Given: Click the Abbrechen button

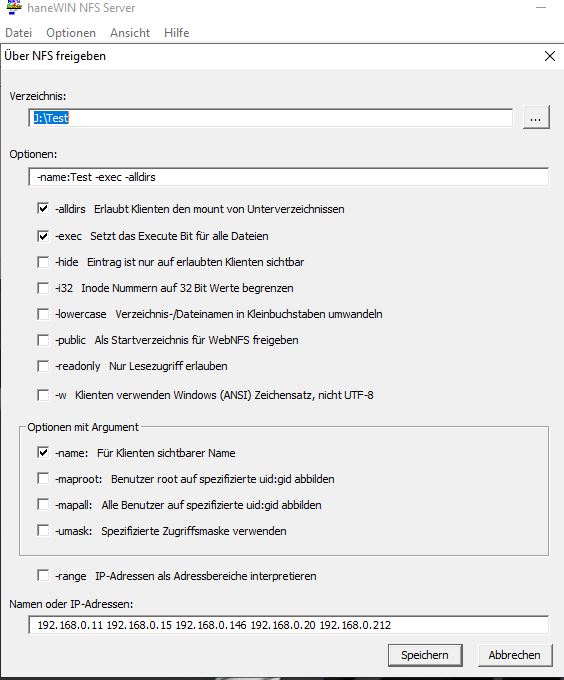Looking at the screenshot, I should [x=515, y=655].
